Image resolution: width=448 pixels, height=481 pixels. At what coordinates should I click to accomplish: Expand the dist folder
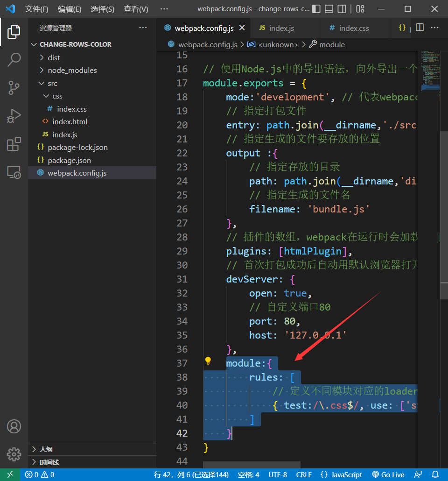point(54,57)
